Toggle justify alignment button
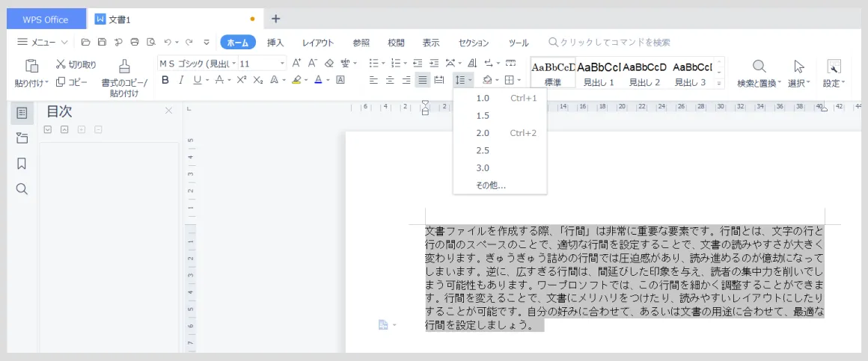This screenshot has width=868, height=361. coord(423,80)
